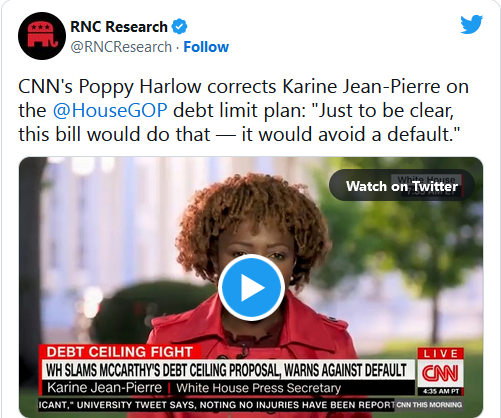501x418 pixels.
Task: Follow the RNC Research account
Action: [206, 47]
